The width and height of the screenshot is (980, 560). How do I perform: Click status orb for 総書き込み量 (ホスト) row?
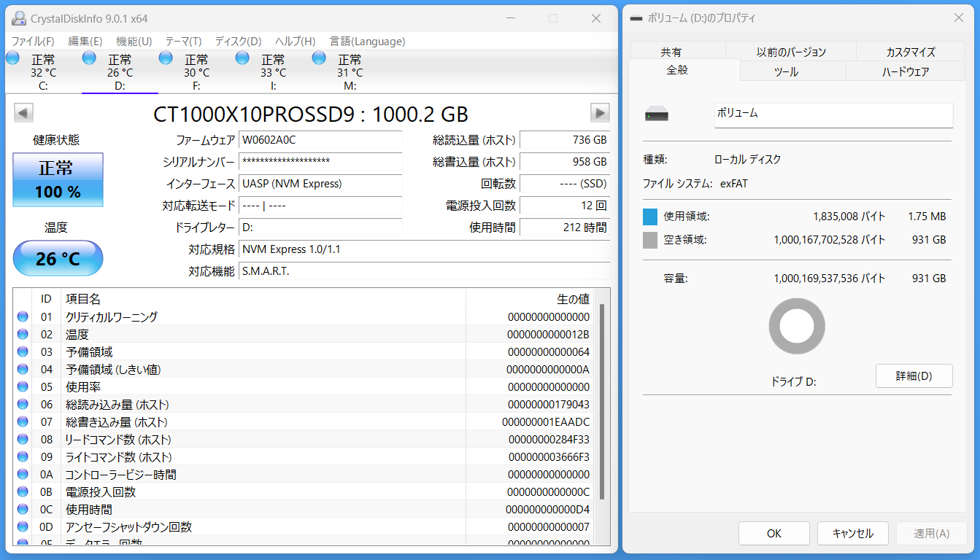23,421
